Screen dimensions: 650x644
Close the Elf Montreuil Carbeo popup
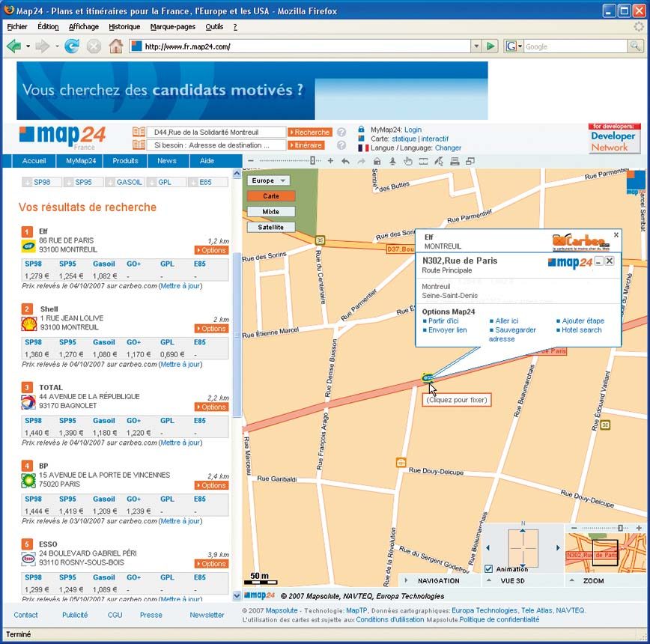pos(616,235)
